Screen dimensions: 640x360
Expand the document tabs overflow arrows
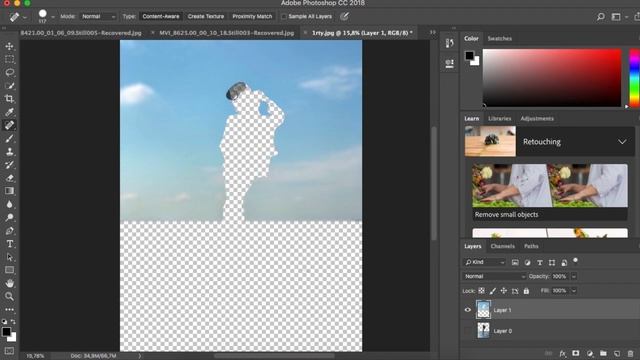click(433, 32)
